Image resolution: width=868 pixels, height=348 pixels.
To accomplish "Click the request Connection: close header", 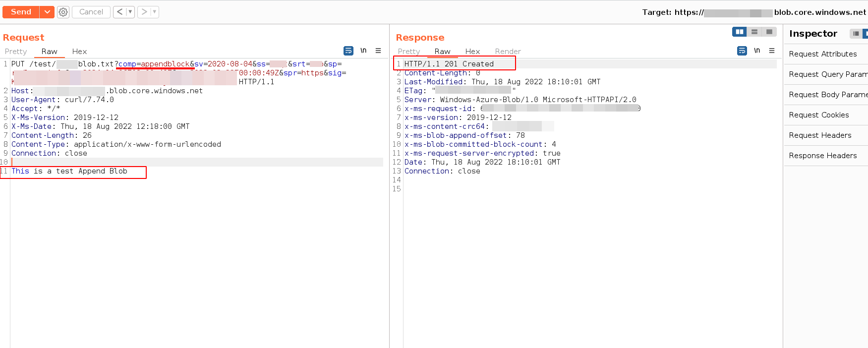I will coord(49,153).
